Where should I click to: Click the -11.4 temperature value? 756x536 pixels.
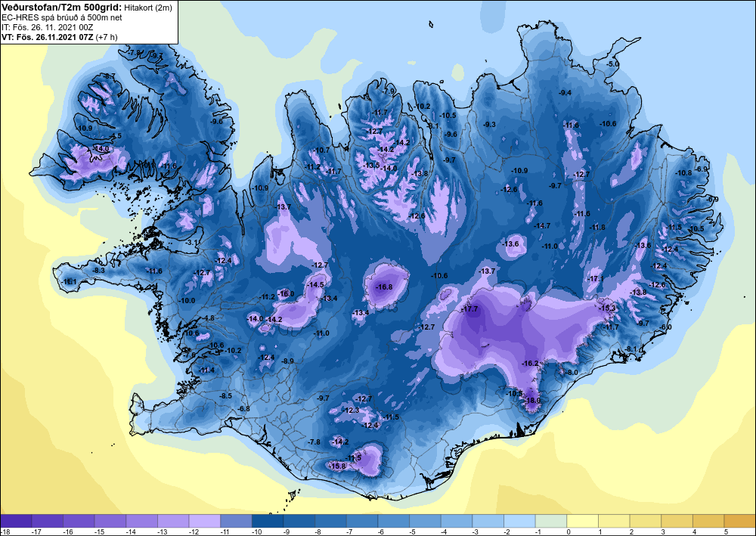click(x=207, y=370)
